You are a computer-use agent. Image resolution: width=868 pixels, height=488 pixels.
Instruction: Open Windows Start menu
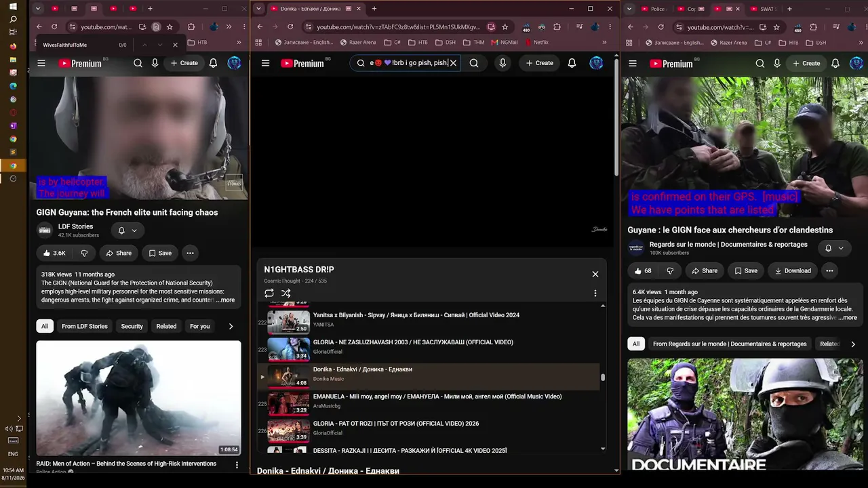(x=13, y=6)
